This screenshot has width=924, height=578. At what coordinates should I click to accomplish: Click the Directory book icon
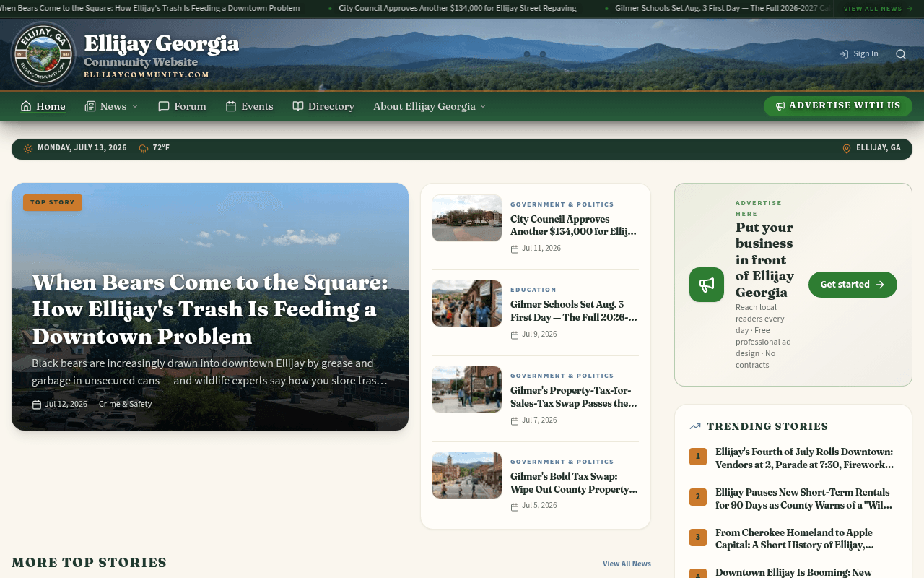click(x=298, y=106)
